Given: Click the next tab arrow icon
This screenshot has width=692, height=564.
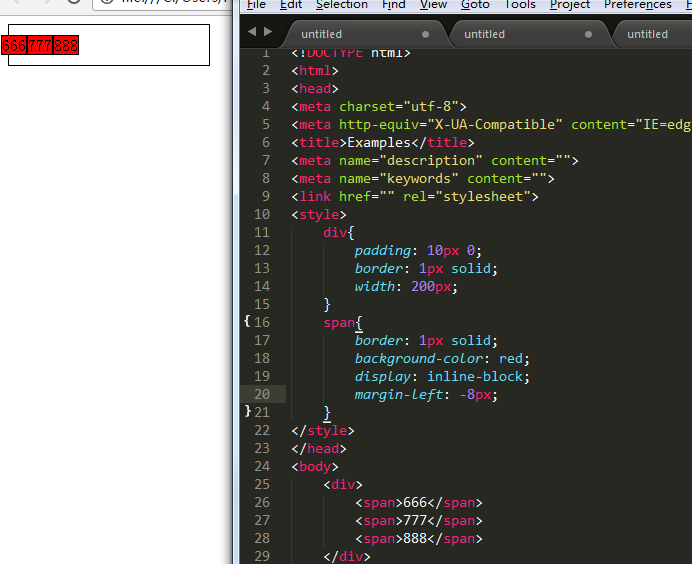Looking at the screenshot, I should click(267, 32).
